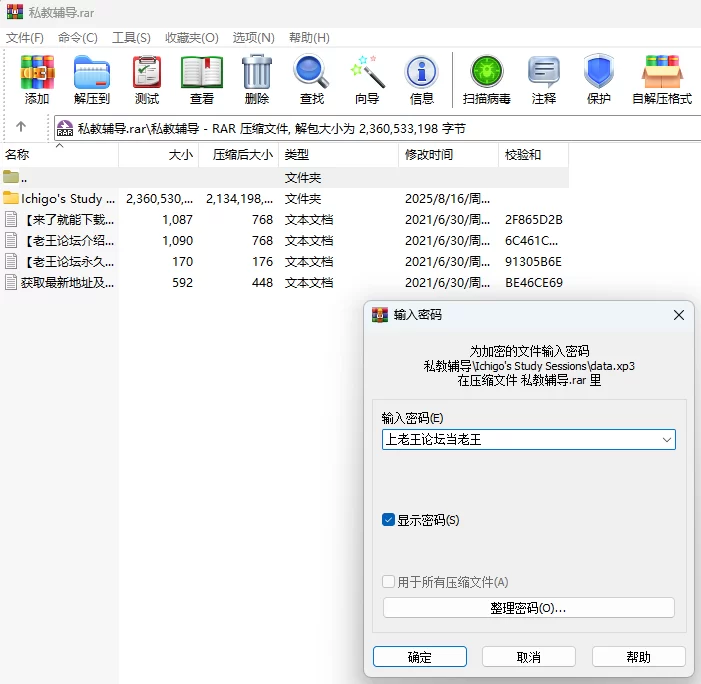Image resolution: width=701 pixels, height=684 pixels.
Task: Click the WinRAR icon in main title bar
Action: (x=15, y=12)
